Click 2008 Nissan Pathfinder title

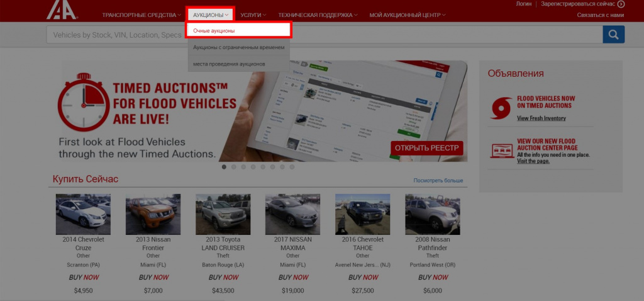433,244
